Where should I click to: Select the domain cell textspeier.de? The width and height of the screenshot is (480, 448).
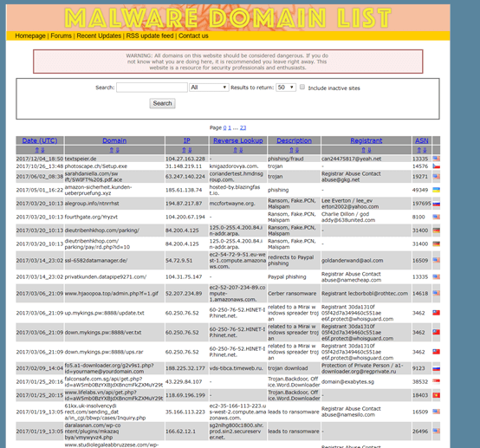coord(81,159)
